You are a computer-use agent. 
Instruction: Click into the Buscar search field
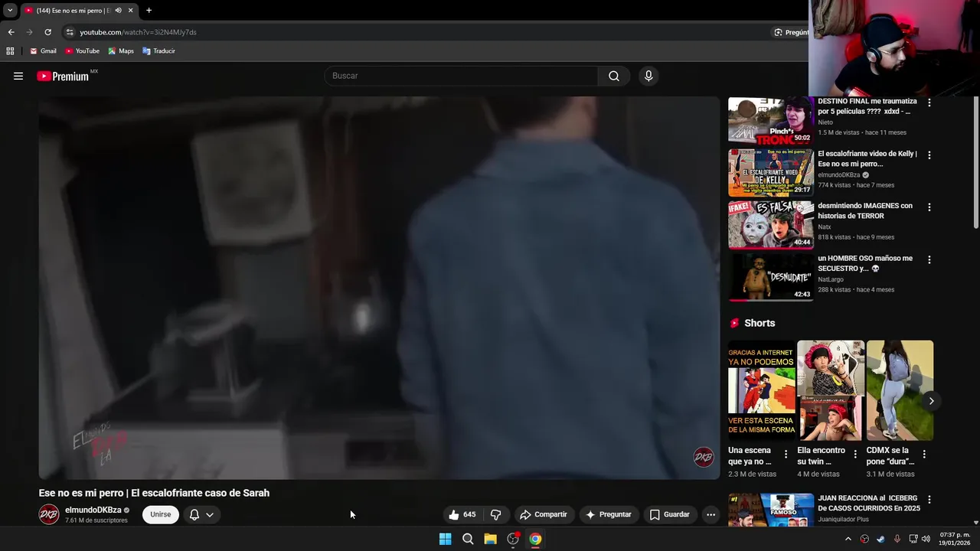pyautogui.click(x=461, y=76)
